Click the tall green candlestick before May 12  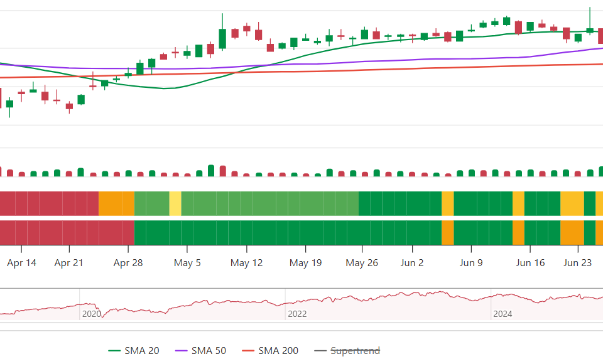222,38
